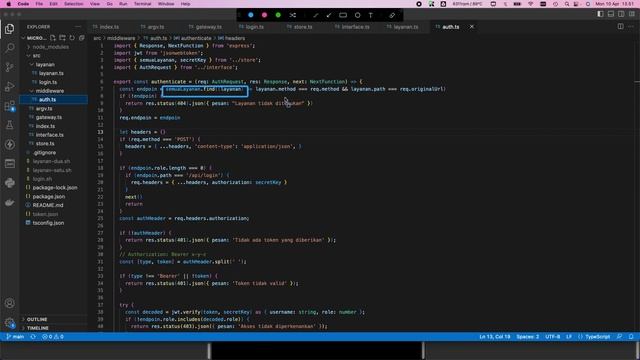Switch to login.ts tab
This screenshot has height=360, width=640.
(x=254, y=27)
